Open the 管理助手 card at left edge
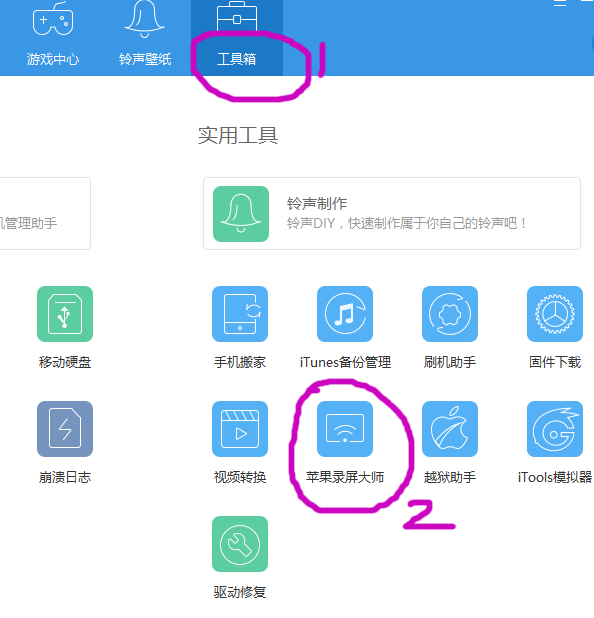 (x=45, y=213)
